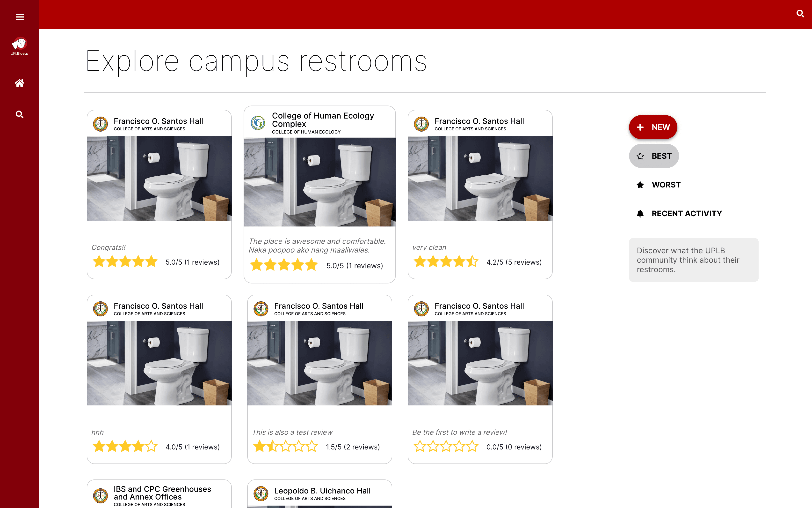
Task: Open Francisco O. Santos Hall title on the zero-reviews card
Action: (x=479, y=306)
